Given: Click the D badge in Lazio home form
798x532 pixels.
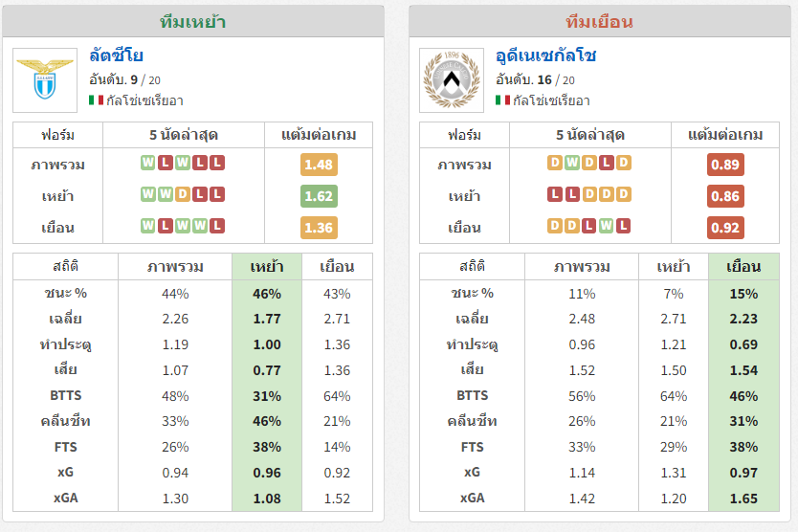Looking at the screenshot, I should [182, 194].
